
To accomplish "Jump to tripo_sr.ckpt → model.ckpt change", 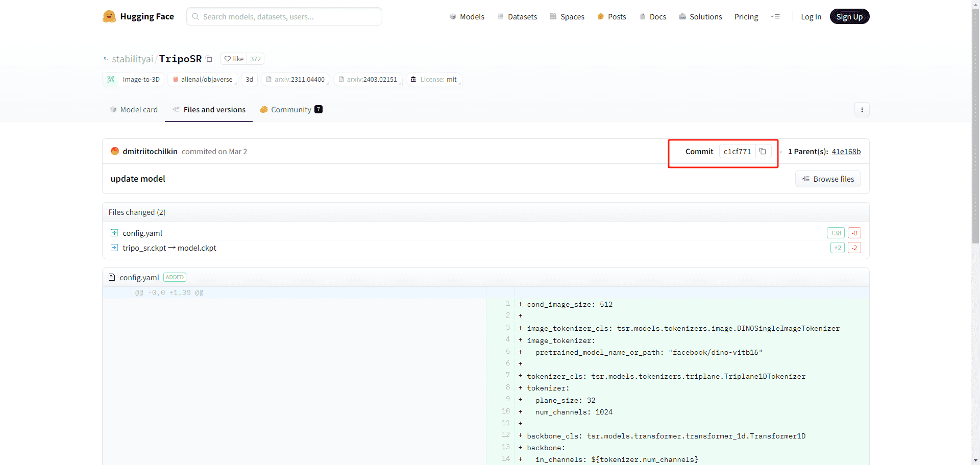I will tap(169, 248).
